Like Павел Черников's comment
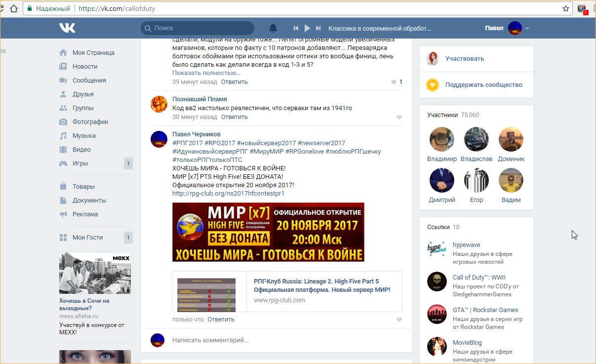The width and height of the screenshot is (596, 364). 399,320
